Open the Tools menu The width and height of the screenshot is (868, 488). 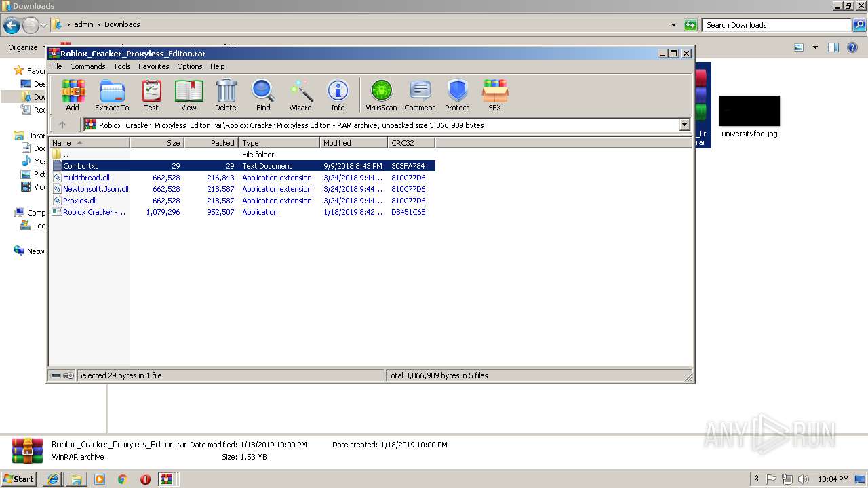point(122,66)
